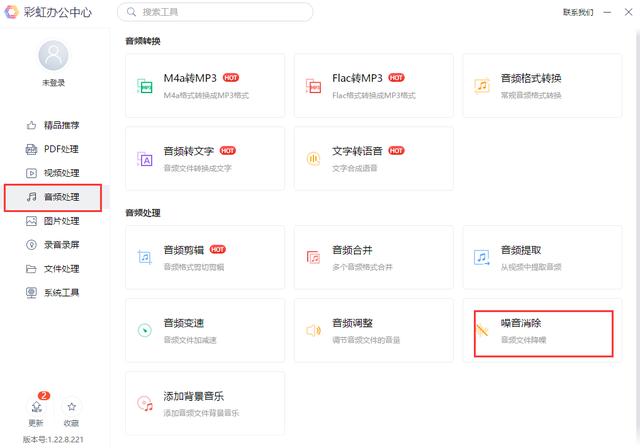Screen dimensions: 640x448
Task: Click the 联系我们 link
Action: [578, 12]
